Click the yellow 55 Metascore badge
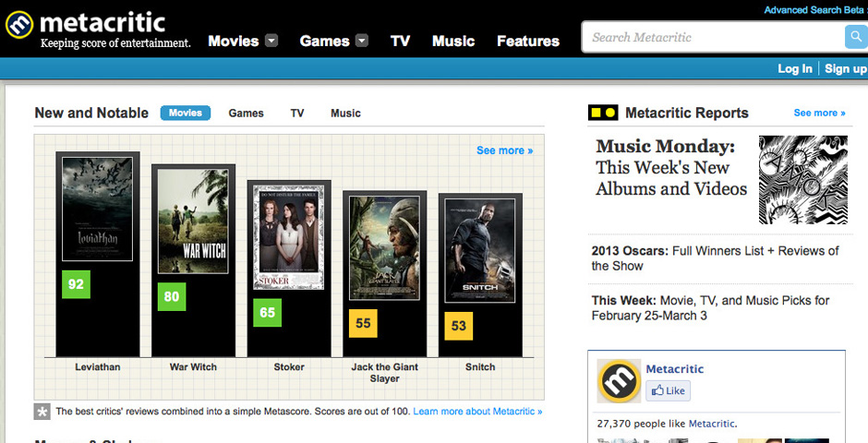Viewport: 868px width, 443px height. point(363,323)
